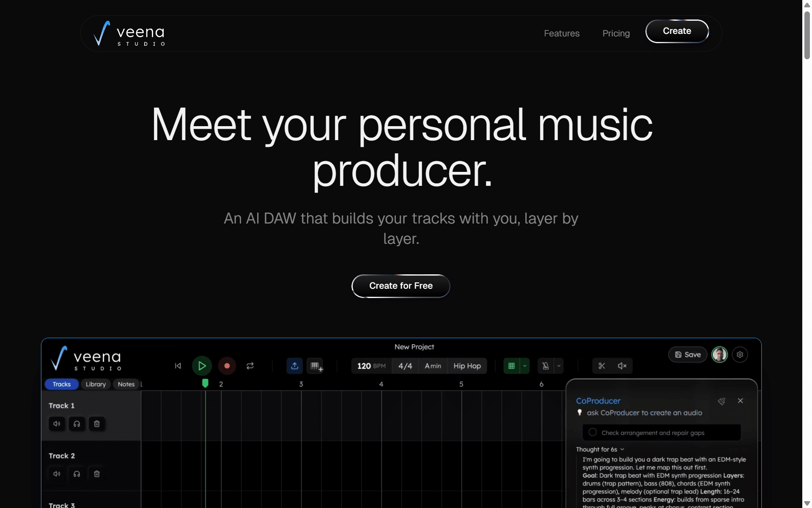Image resolution: width=812 pixels, height=508 pixels.
Task: Click the lightbulb hint icon in CoProducer
Action: [580, 413]
